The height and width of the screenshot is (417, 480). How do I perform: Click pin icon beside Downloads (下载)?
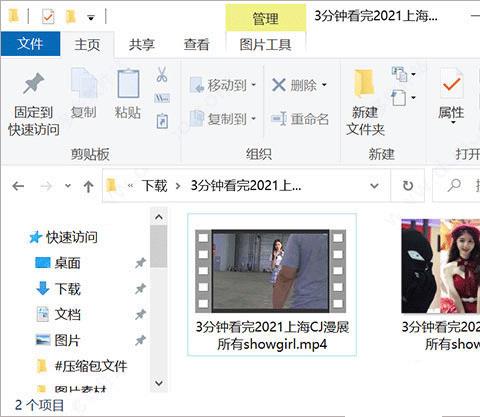140,289
